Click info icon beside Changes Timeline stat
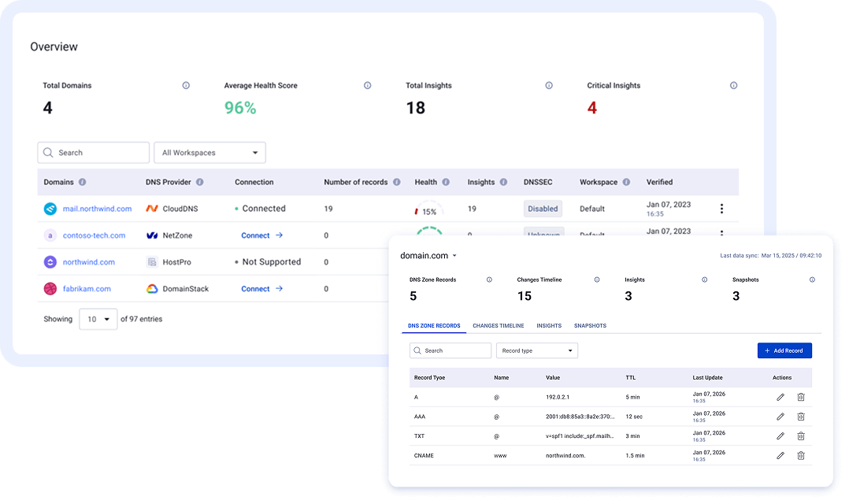 (x=597, y=280)
